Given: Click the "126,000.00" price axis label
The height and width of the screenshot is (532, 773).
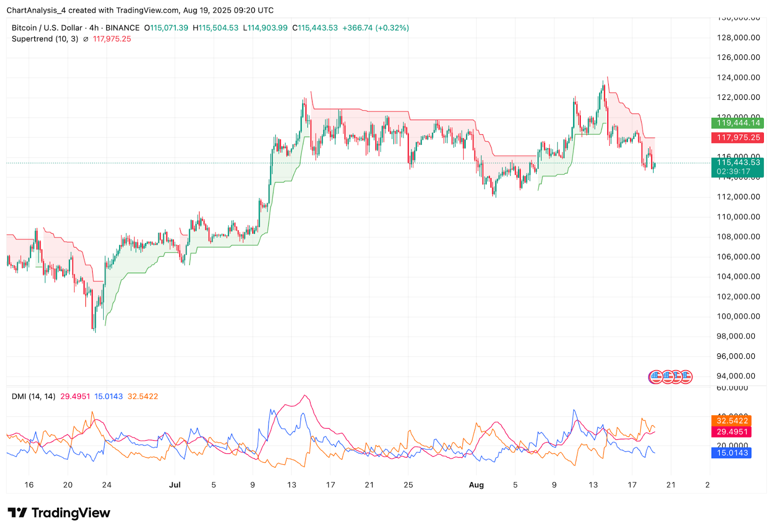Looking at the screenshot, I should click(738, 57).
